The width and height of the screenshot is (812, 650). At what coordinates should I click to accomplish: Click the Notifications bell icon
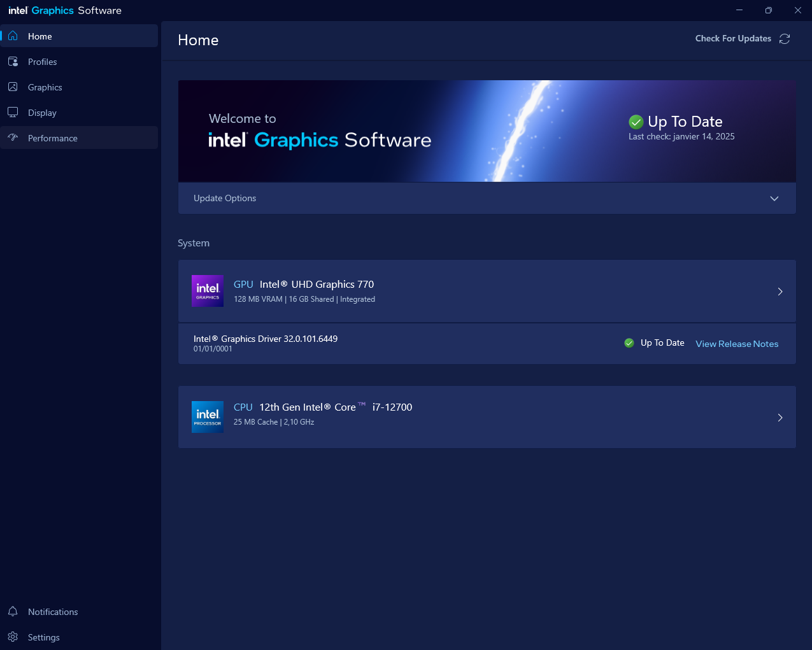click(13, 612)
